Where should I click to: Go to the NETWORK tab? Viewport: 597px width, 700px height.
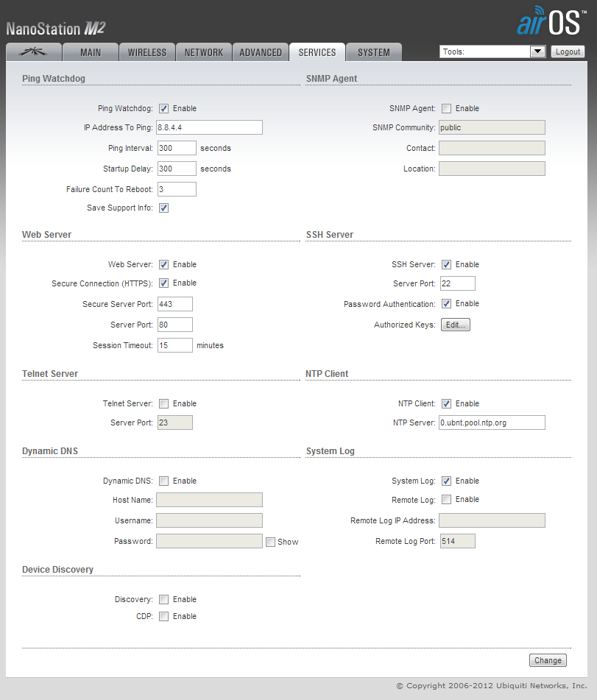204,52
